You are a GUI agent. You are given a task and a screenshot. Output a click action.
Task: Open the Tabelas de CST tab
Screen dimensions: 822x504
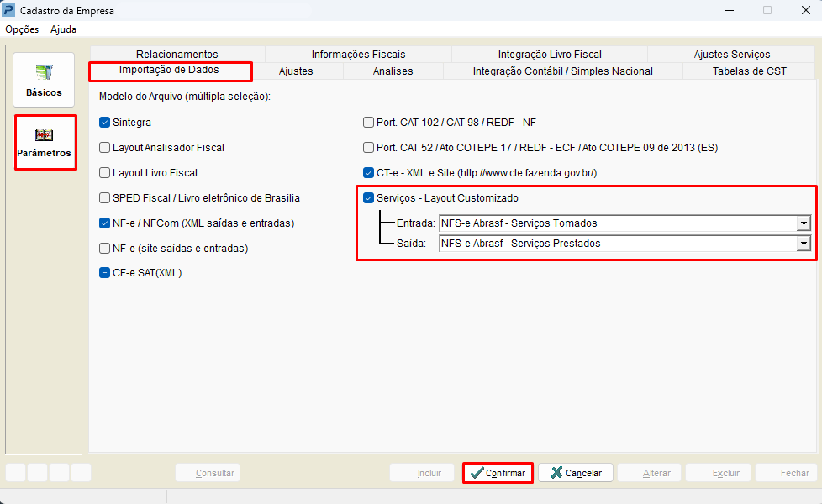pos(749,71)
